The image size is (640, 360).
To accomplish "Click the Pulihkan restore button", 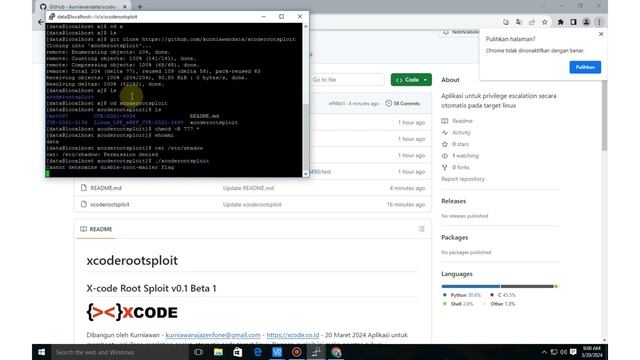I will (x=585, y=67).
